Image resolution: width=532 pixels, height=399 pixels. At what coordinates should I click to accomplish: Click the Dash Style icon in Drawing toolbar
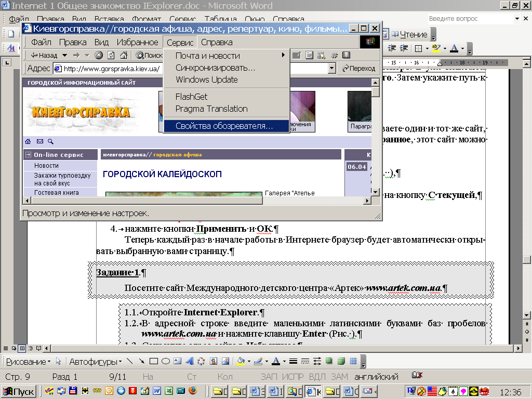(x=305, y=361)
